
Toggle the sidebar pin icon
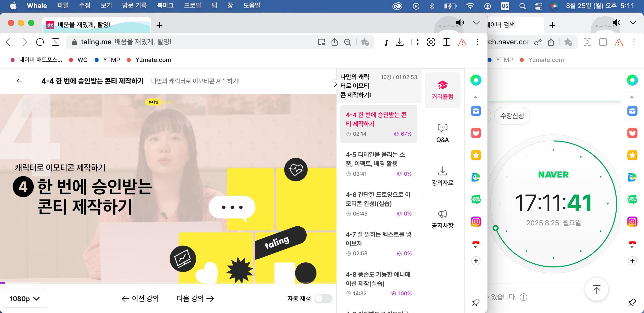(x=476, y=302)
